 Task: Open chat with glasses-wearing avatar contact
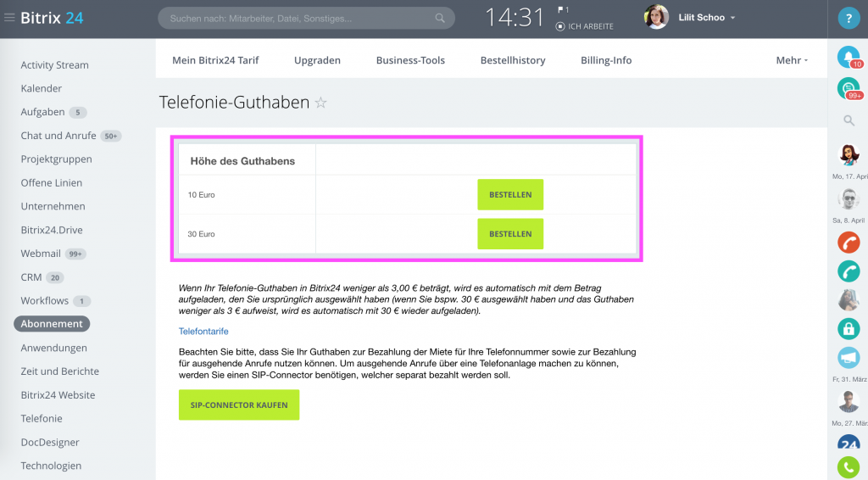pyautogui.click(x=849, y=198)
